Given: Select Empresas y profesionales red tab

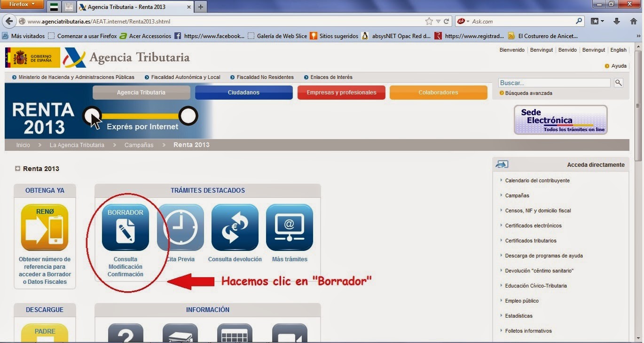Looking at the screenshot, I should coord(341,93).
